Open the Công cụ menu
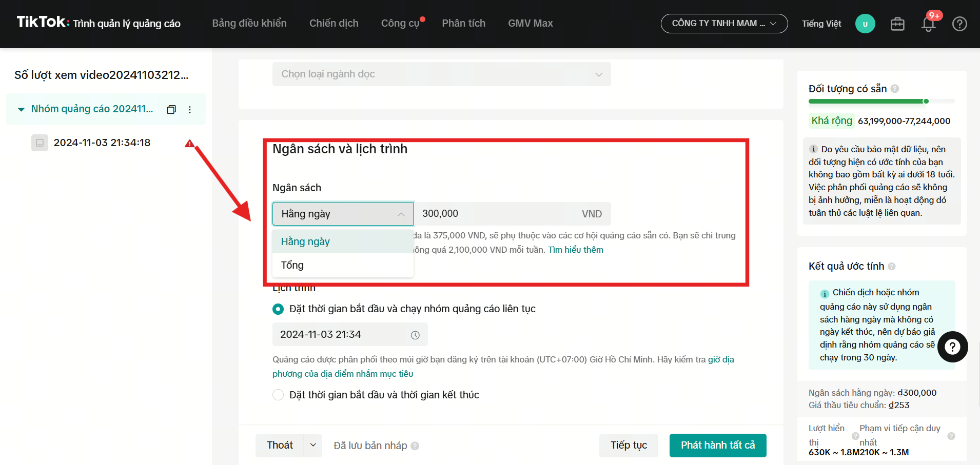The height and width of the screenshot is (465, 980). 400,23
